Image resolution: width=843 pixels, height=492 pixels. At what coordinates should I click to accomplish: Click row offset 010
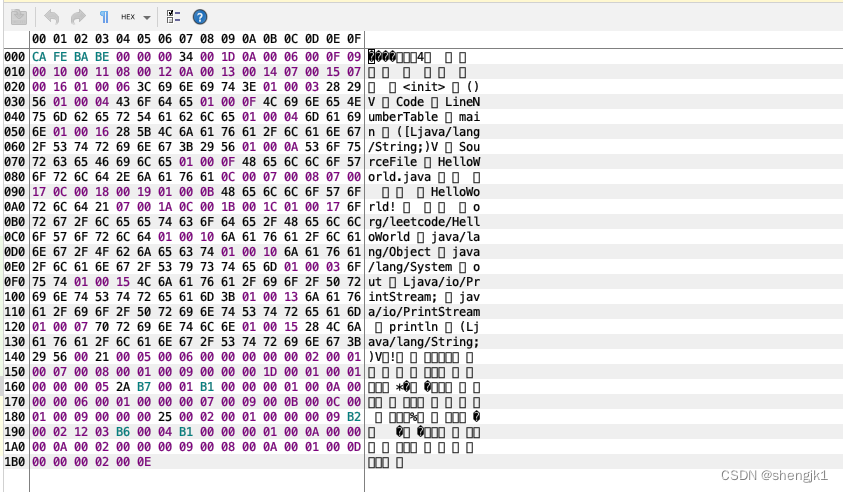[x=15, y=72]
